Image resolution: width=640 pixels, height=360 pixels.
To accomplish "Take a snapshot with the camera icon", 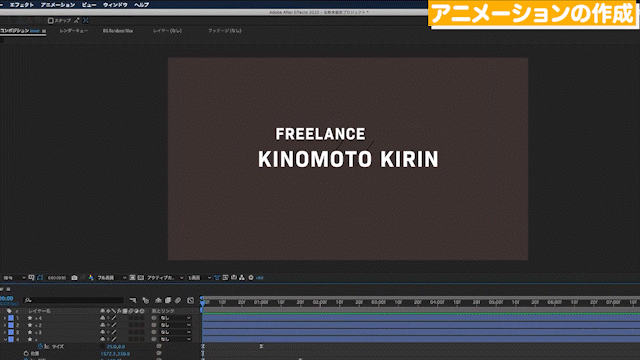I will [x=74, y=278].
